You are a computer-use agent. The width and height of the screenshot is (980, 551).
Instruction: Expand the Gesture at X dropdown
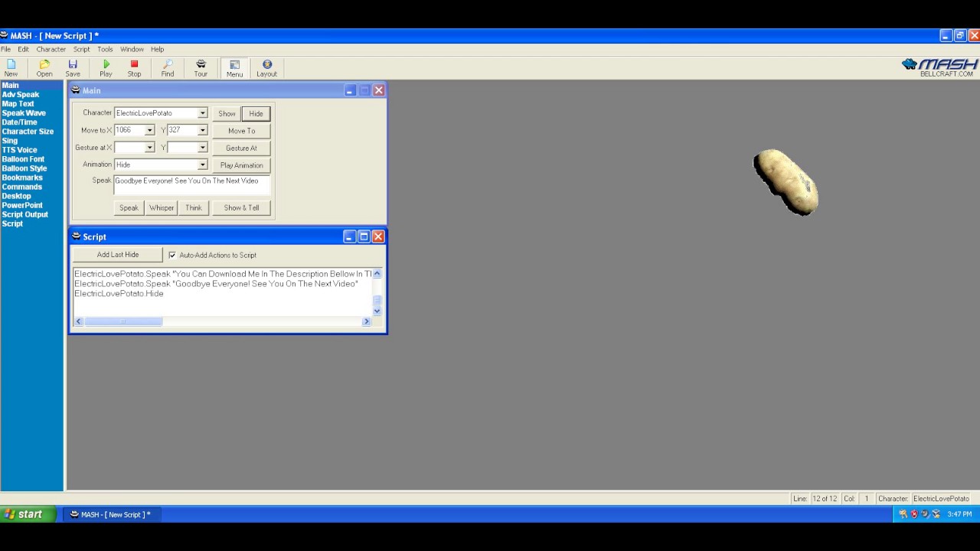click(149, 148)
